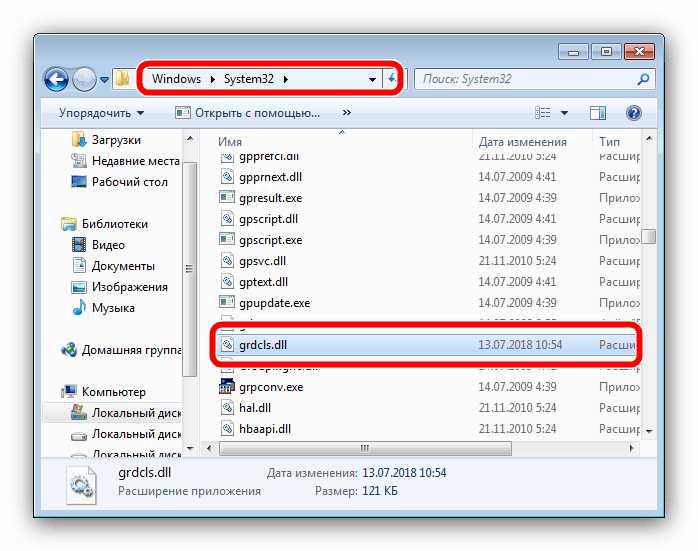Viewport: 698px width, 551px height.
Task: Click the file list vertical scrollbar thumb
Action: 649,236
